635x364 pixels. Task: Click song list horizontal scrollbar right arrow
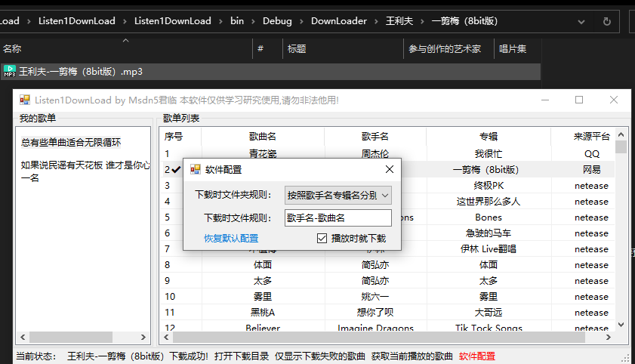609,337
